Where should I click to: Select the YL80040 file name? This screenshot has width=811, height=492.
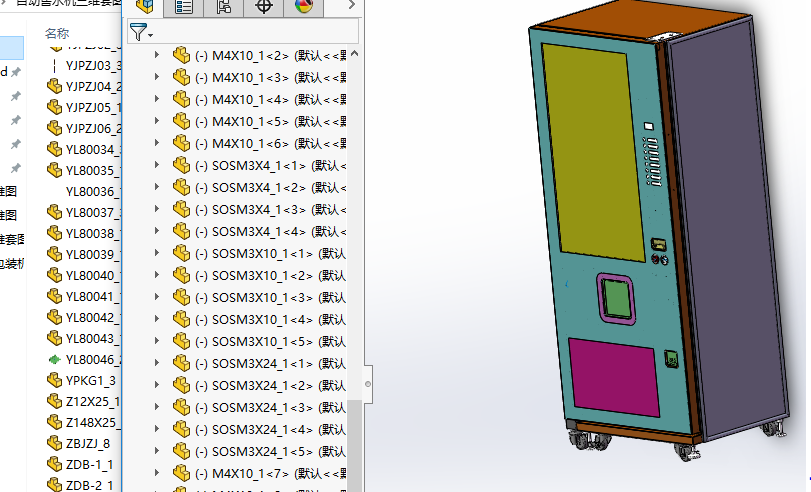pyautogui.click(x=93, y=275)
